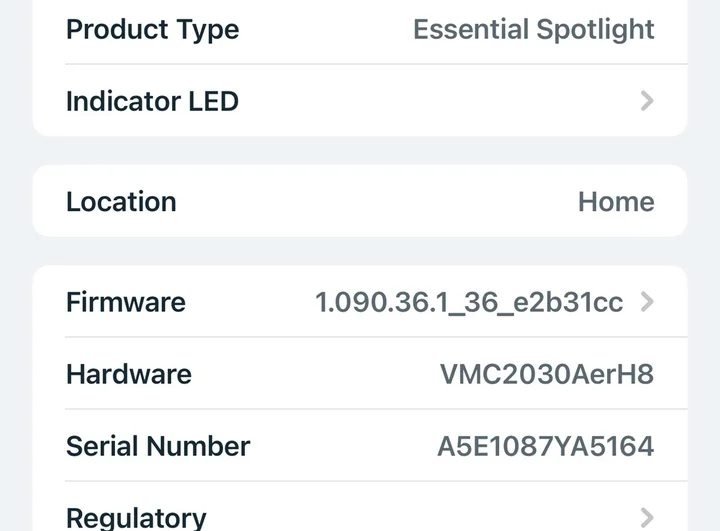Tap the Hardware label

(129, 374)
